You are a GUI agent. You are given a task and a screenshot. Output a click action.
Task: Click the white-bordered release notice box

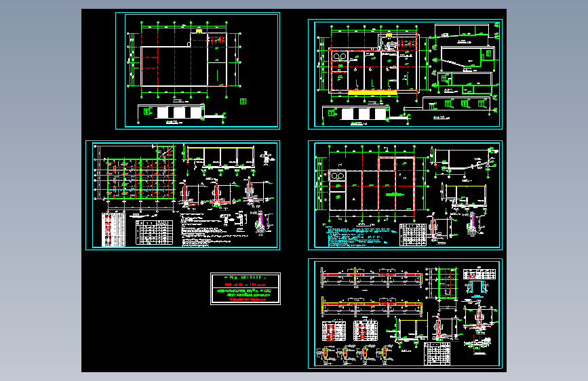(246, 288)
